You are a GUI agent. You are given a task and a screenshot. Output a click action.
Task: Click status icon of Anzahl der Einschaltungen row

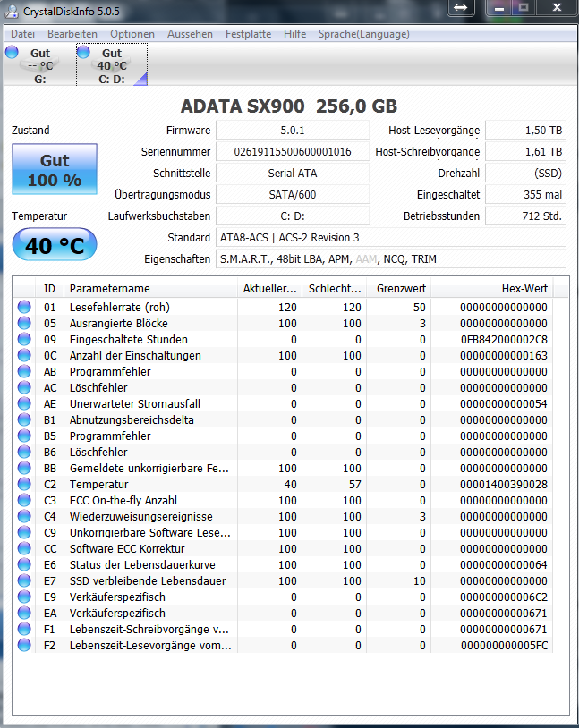point(24,355)
